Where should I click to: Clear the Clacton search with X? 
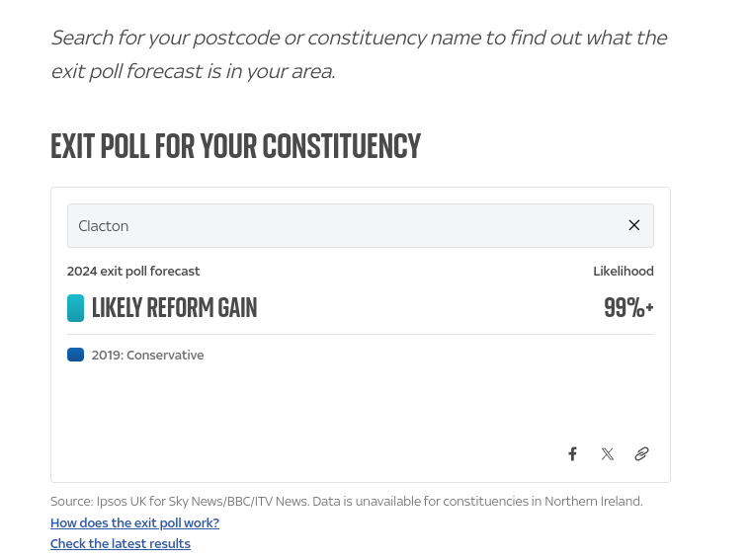point(633,225)
